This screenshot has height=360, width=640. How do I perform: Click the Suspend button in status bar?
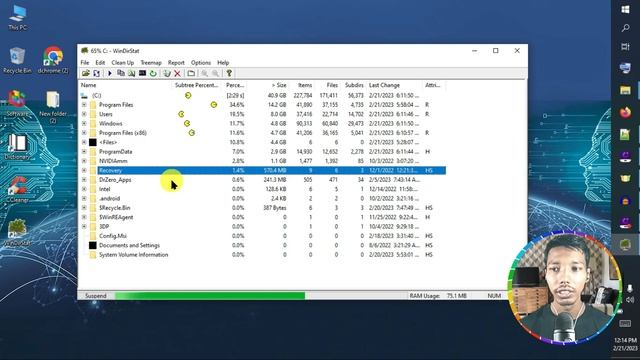pyautogui.click(x=96, y=296)
